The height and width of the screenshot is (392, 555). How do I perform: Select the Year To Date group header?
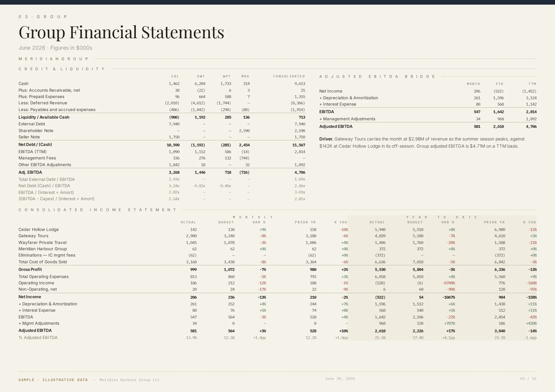(x=442, y=217)
